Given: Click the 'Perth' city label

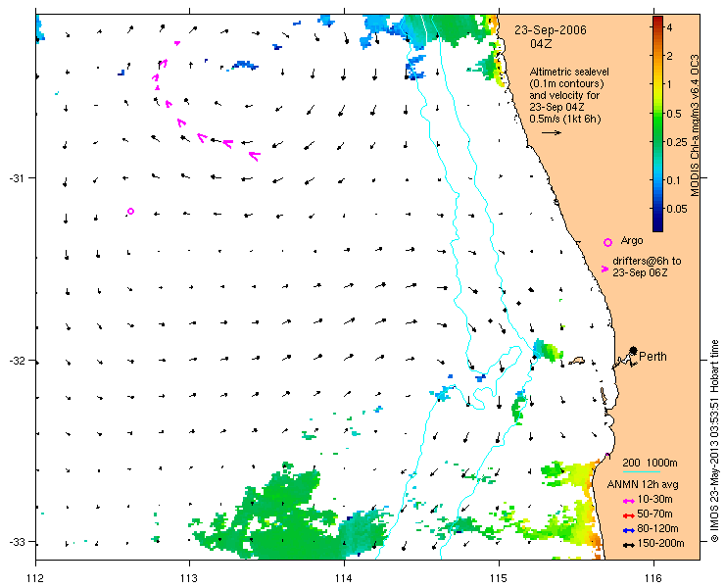Looking at the screenshot, I should [652, 356].
